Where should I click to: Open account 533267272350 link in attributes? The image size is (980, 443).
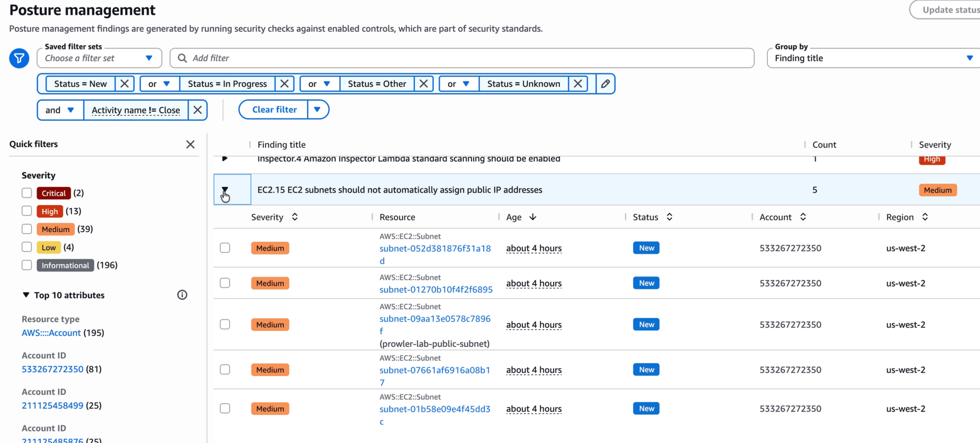pos(53,369)
